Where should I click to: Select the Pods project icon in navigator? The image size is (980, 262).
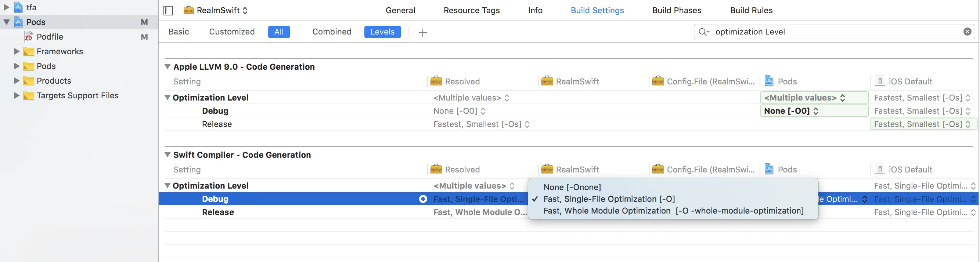point(19,22)
